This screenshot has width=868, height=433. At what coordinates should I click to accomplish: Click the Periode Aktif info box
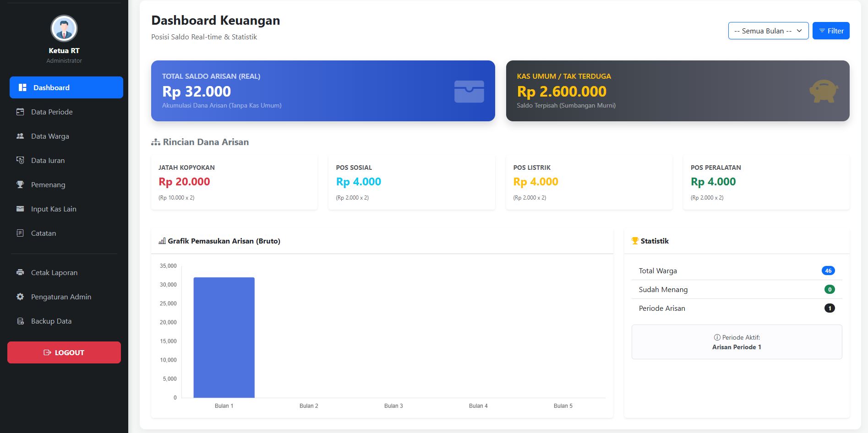pyautogui.click(x=737, y=342)
